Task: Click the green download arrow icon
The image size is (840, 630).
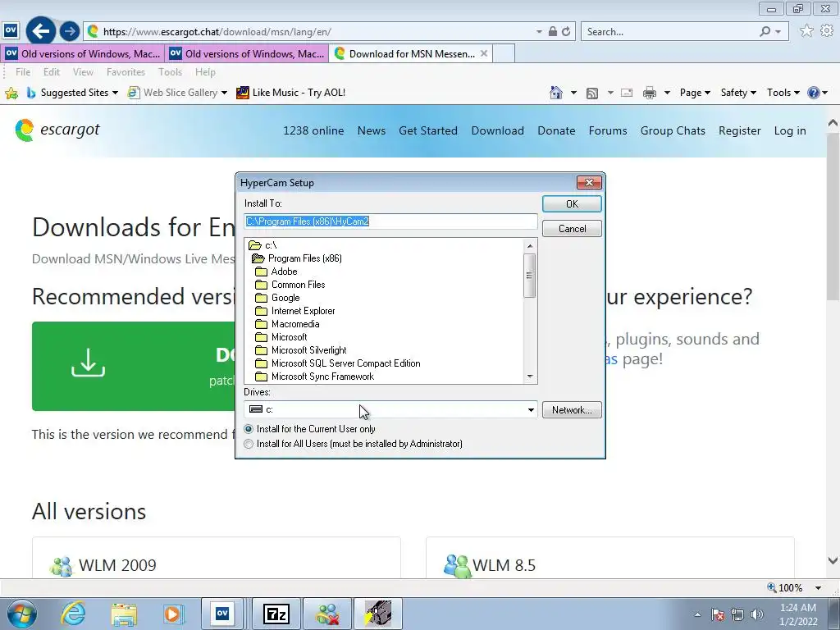Action: coord(89,363)
